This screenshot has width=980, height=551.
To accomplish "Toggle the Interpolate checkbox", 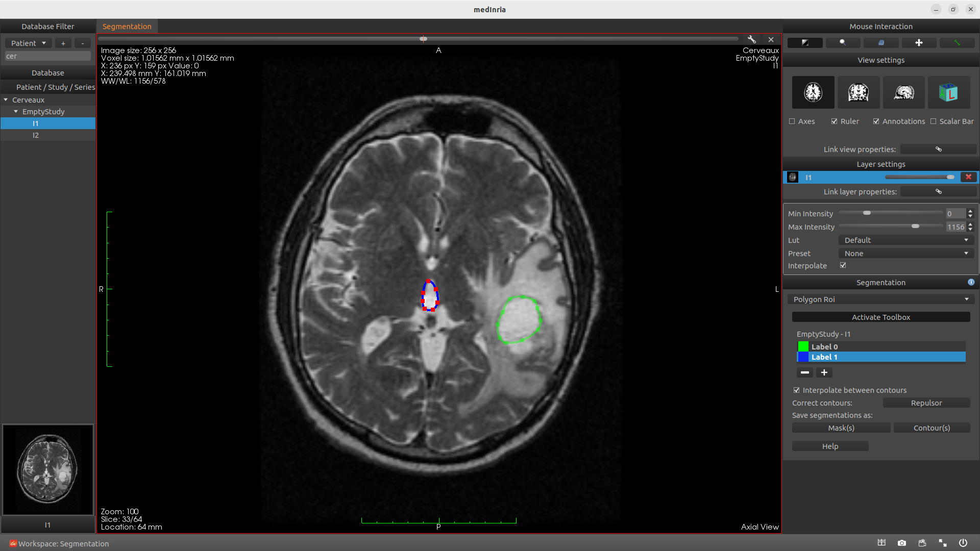I will click(843, 265).
